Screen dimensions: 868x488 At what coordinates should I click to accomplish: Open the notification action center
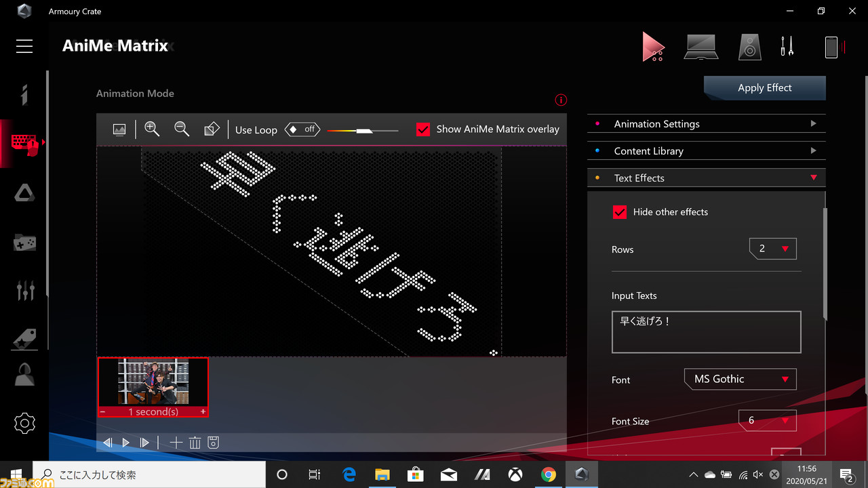(x=846, y=475)
